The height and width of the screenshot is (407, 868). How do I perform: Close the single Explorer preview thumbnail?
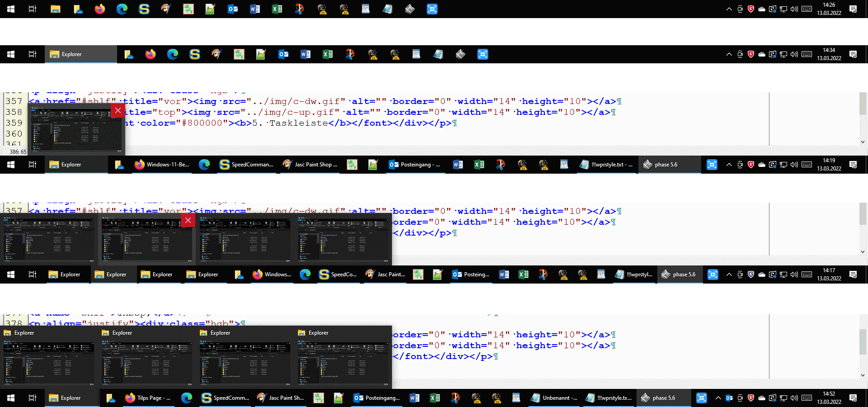(x=118, y=110)
